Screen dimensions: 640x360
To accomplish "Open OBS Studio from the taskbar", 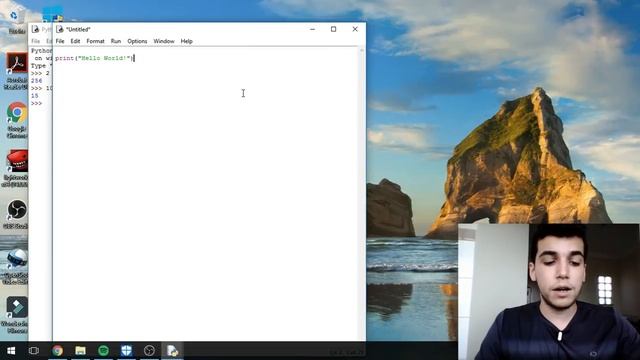I will 149,351.
